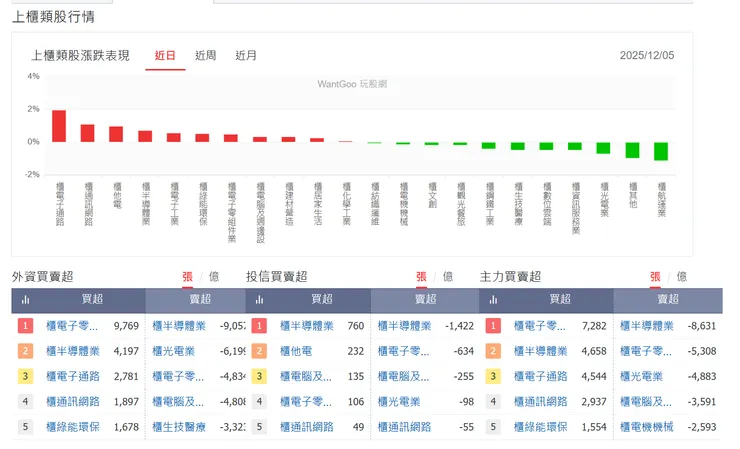This screenshot has width=740, height=449.
Task: Click rank 1 badge in 外資買賣超 table
Action: coord(25,326)
